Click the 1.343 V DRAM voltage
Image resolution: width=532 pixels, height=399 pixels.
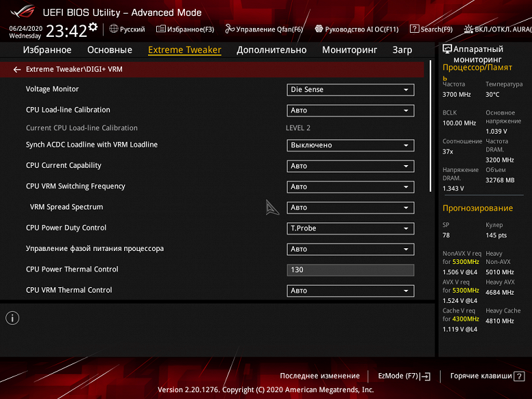[453, 189]
